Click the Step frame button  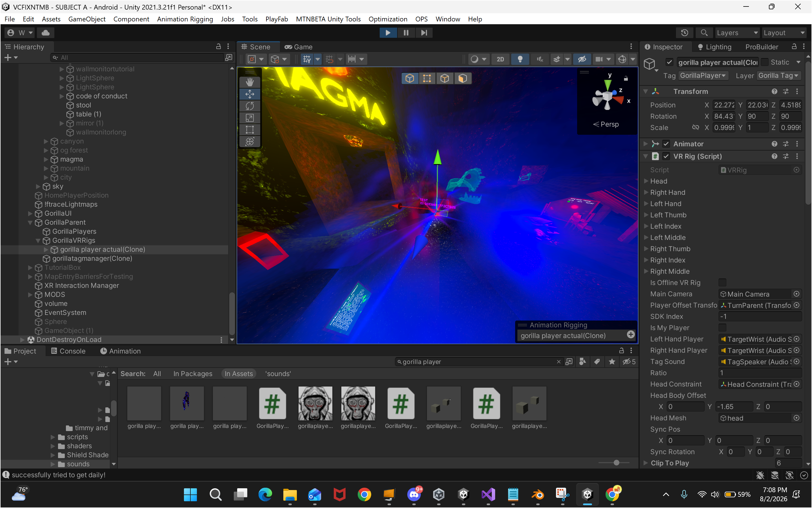pos(424,33)
